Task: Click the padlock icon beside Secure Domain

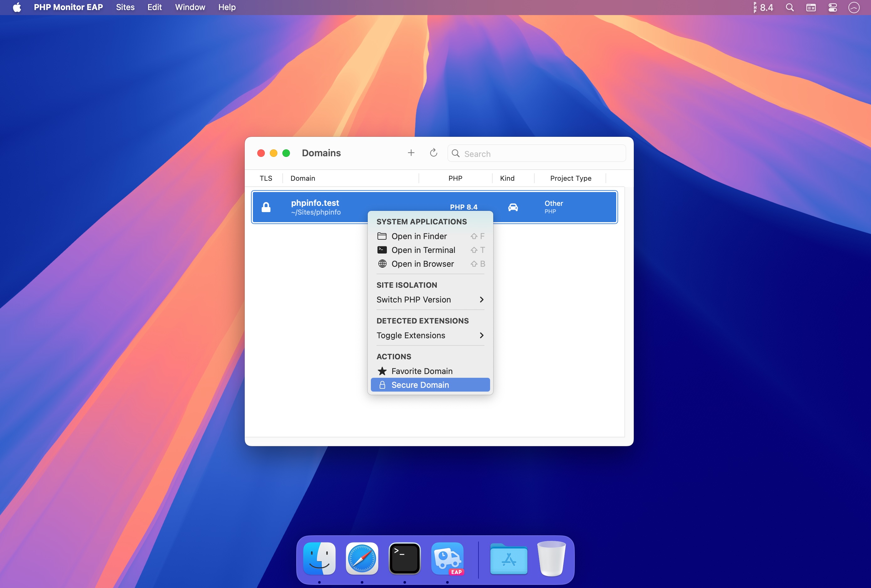Action: pyautogui.click(x=382, y=385)
